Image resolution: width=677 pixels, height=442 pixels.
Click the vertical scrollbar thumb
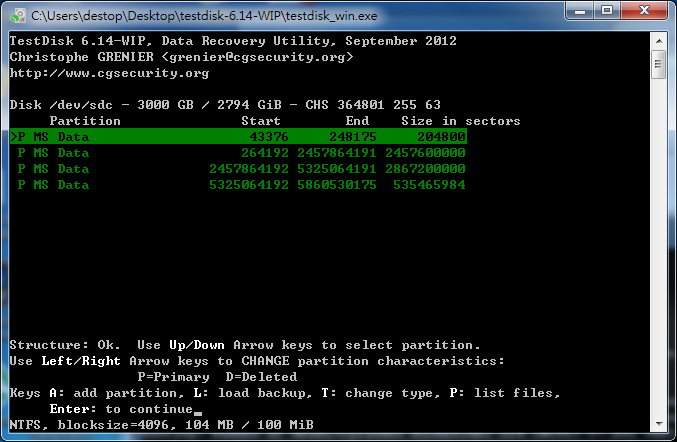[658, 64]
